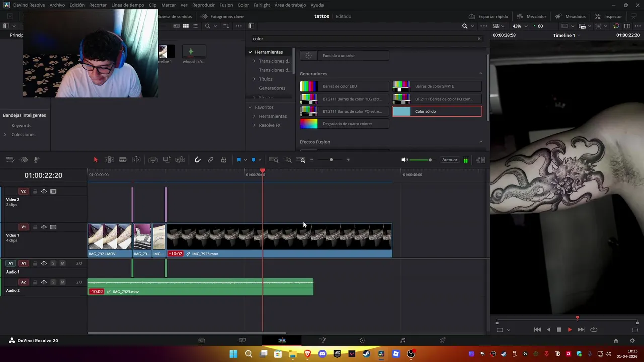
Task: Open the Archivo menu
Action: (x=57, y=5)
